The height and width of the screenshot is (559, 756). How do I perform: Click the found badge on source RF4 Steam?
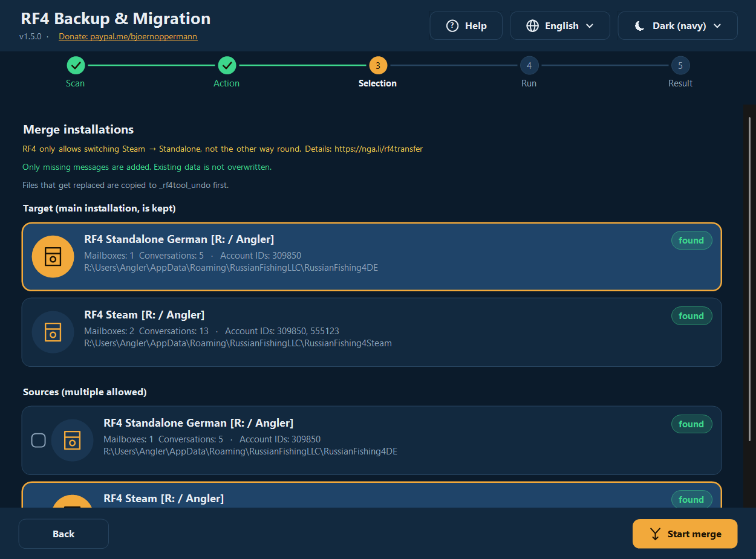(691, 500)
